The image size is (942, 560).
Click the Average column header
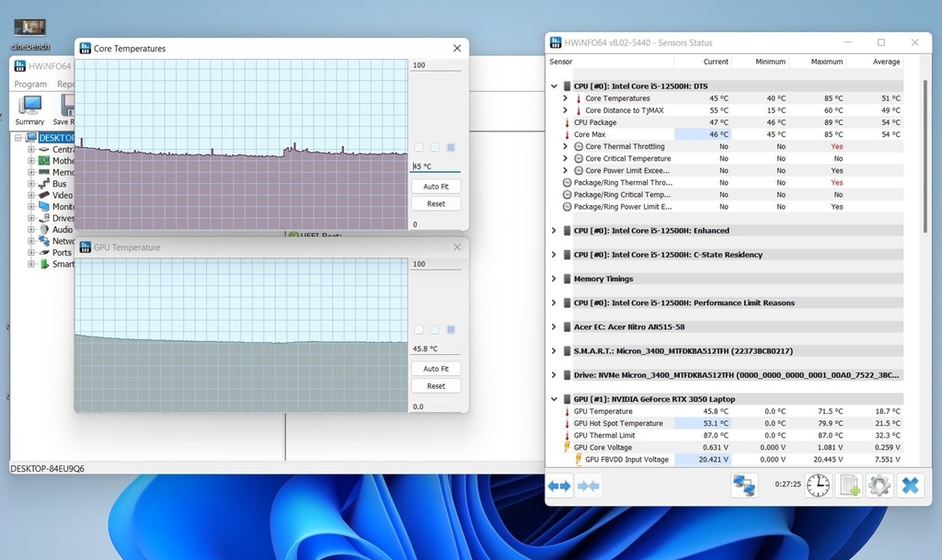point(875,62)
